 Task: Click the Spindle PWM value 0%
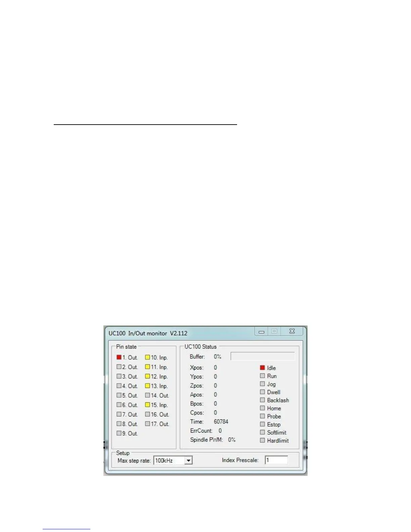point(232,440)
